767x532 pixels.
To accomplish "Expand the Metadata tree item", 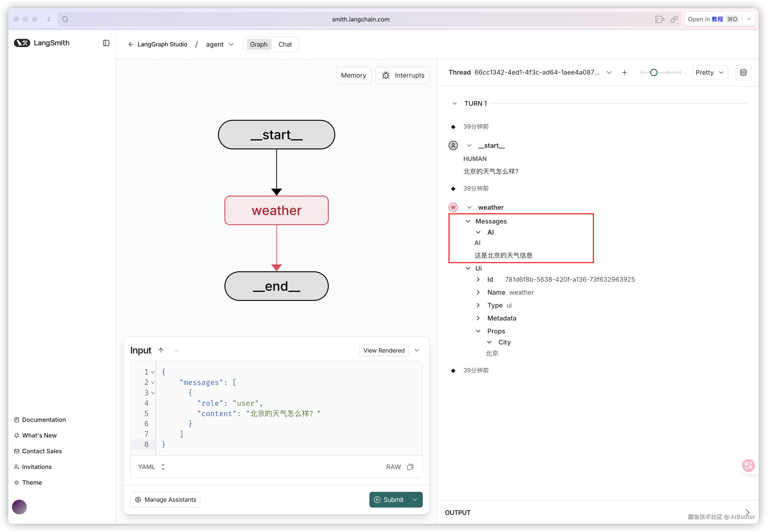I will pyautogui.click(x=478, y=318).
